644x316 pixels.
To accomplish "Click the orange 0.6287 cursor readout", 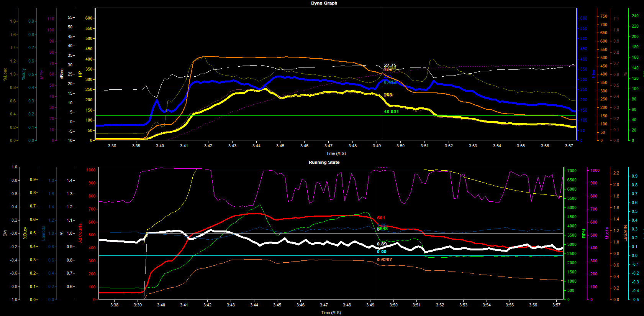I will coord(384,260).
